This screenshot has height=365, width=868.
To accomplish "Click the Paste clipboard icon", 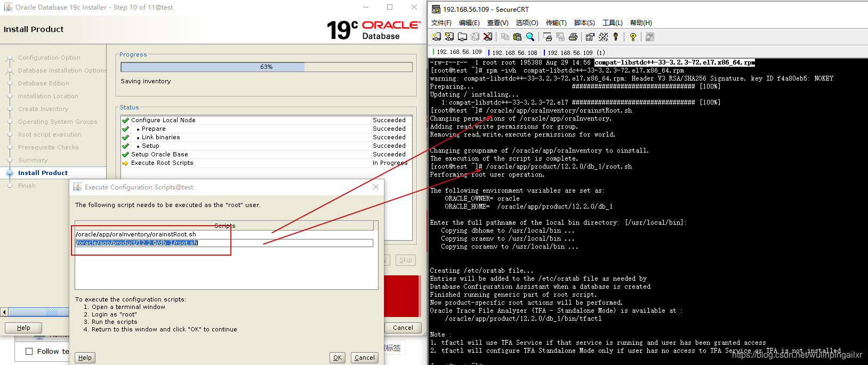I will (x=517, y=37).
